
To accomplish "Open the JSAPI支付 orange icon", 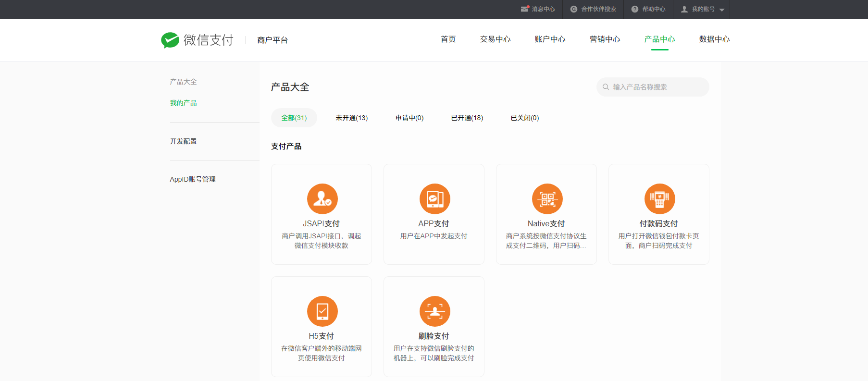I will tap(322, 199).
